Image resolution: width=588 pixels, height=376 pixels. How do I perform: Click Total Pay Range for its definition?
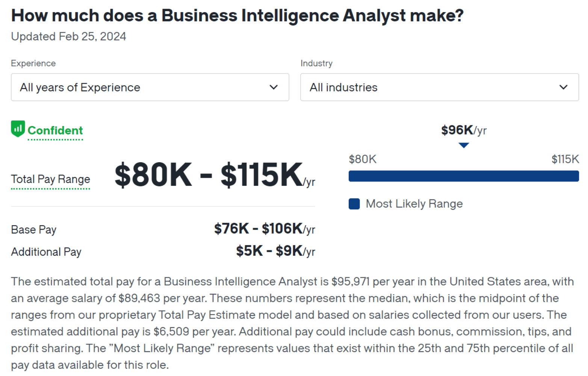point(50,179)
